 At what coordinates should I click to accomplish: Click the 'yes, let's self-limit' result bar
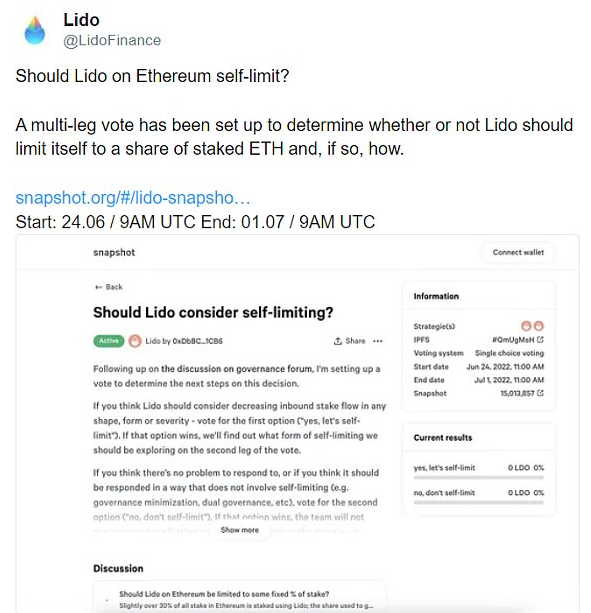[x=478, y=478]
